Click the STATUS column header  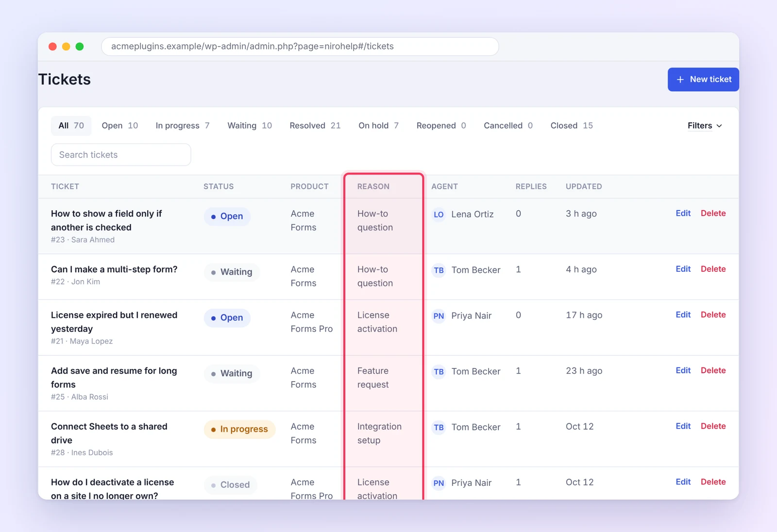click(219, 186)
